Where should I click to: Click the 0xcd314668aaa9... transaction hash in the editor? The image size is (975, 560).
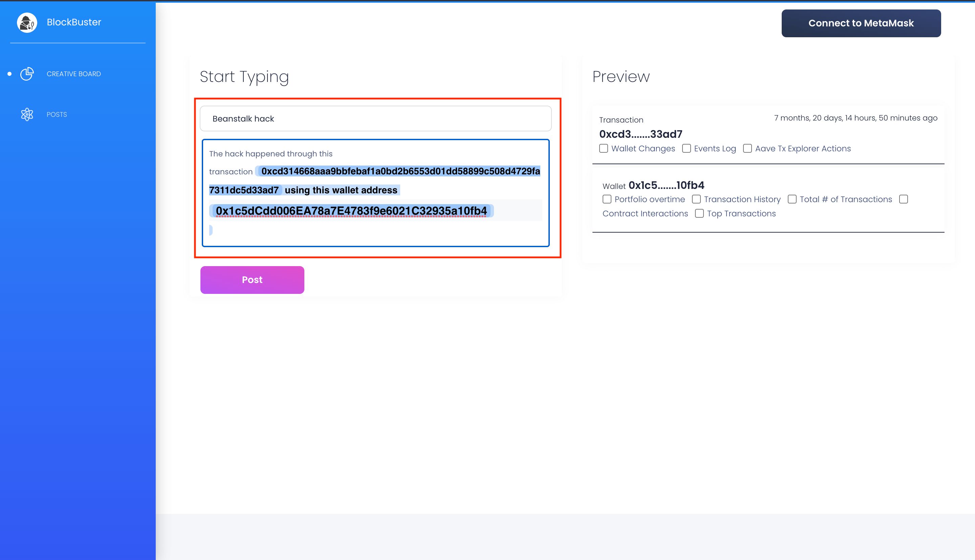click(x=398, y=171)
